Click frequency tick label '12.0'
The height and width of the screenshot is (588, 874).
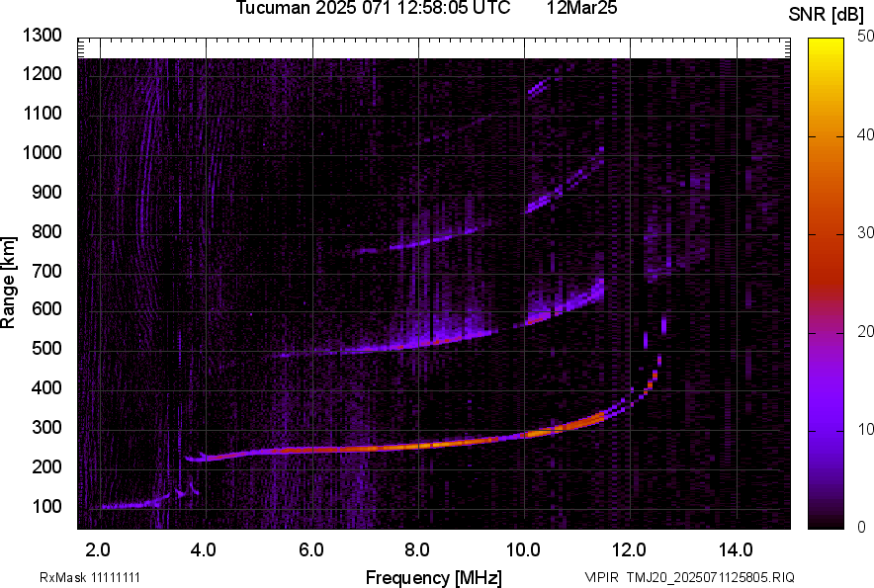630,550
